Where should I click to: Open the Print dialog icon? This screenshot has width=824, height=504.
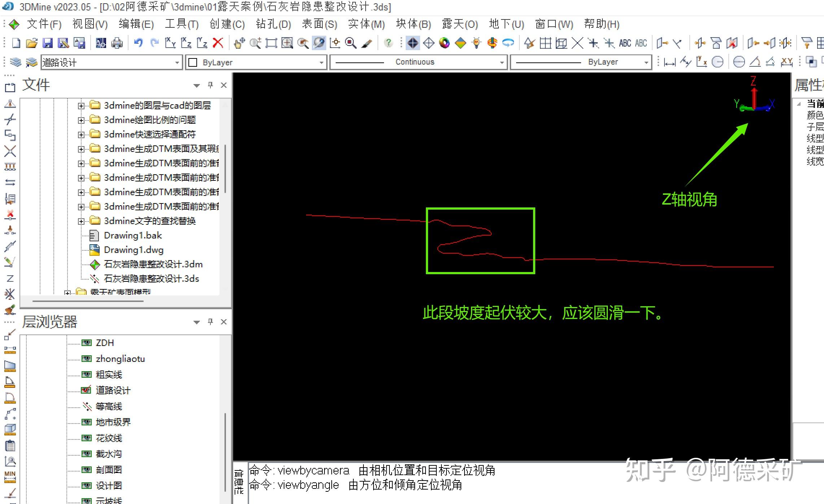pos(117,43)
